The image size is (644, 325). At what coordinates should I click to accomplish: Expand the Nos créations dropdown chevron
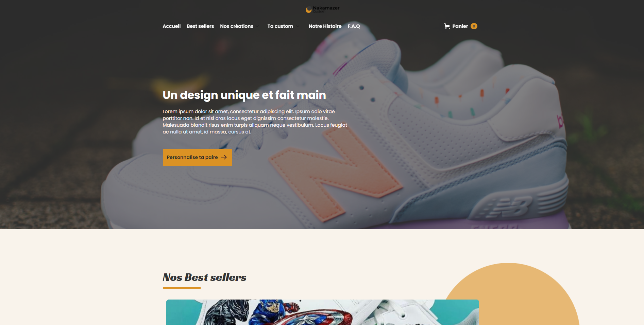click(x=257, y=26)
